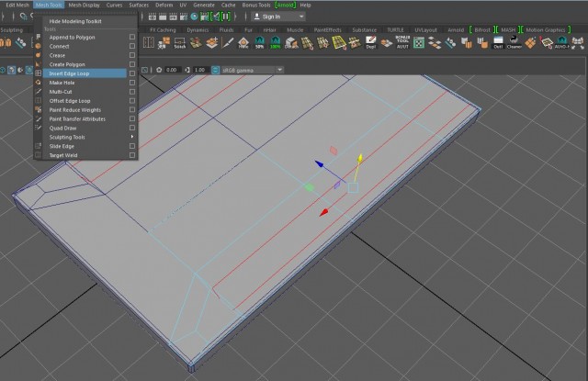
Task: Click the orange cube with plus shelf icon
Action: [211, 43]
